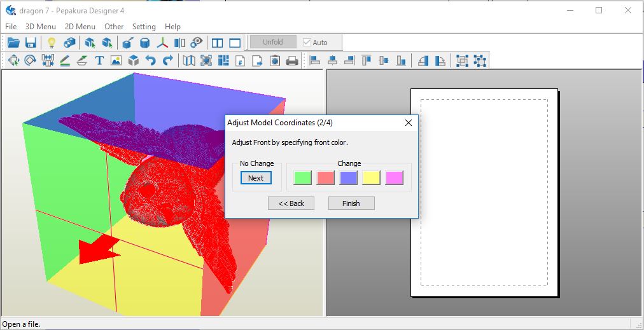The height and width of the screenshot is (330, 644).
Task: Choose the pink front color swatch
Action: pos(395,178)
